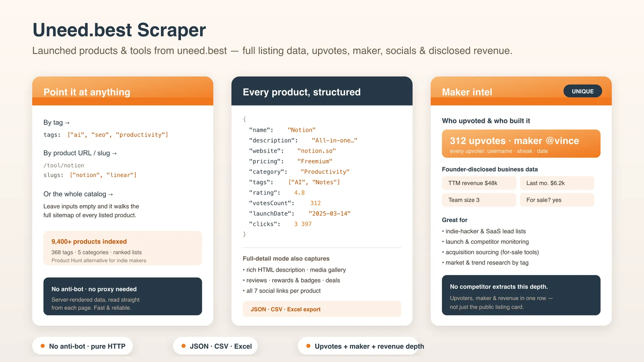Click the JSON "pricing": "Freemium" line
The image size is (644, 362).
291,161
